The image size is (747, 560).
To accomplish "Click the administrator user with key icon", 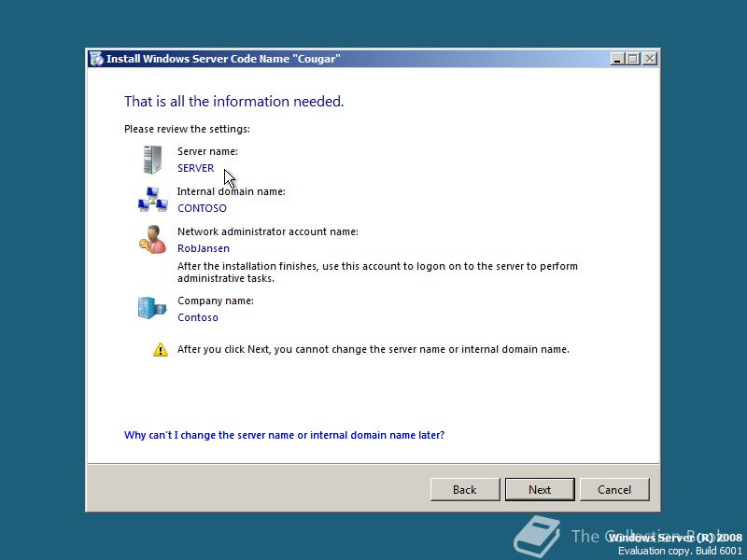I will [152, 240].
